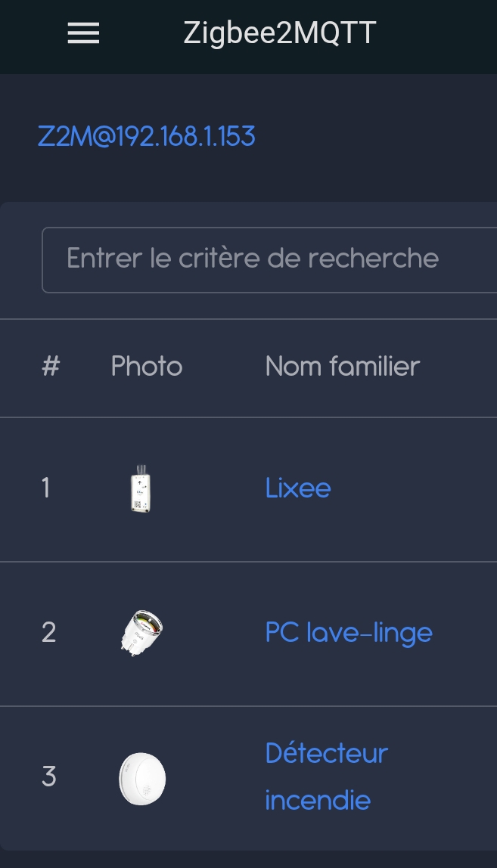
Task: Click the smoke detector device photo
Action: coord(142,777)
